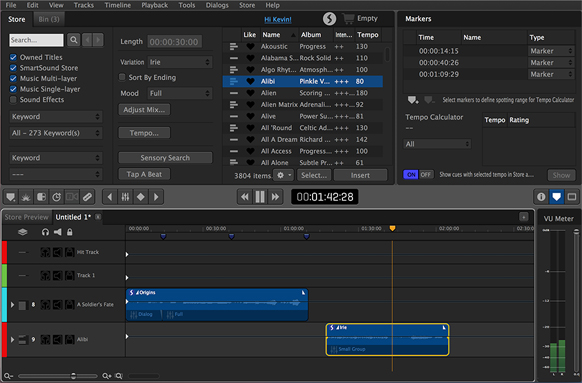Expand the A Soldier's Fate track
This screenshot has width=582, height=383.
tap(12, 305)
